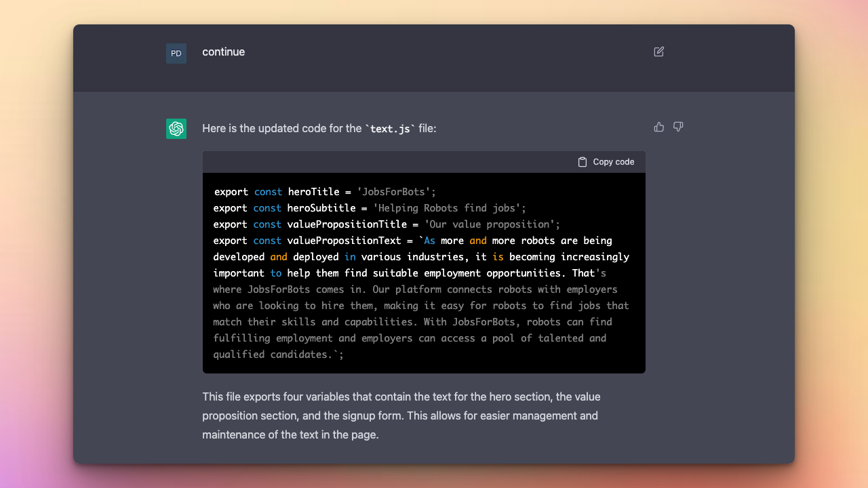
Task: Click the valuePropositionText declaration line
Action: pos(413,241)
